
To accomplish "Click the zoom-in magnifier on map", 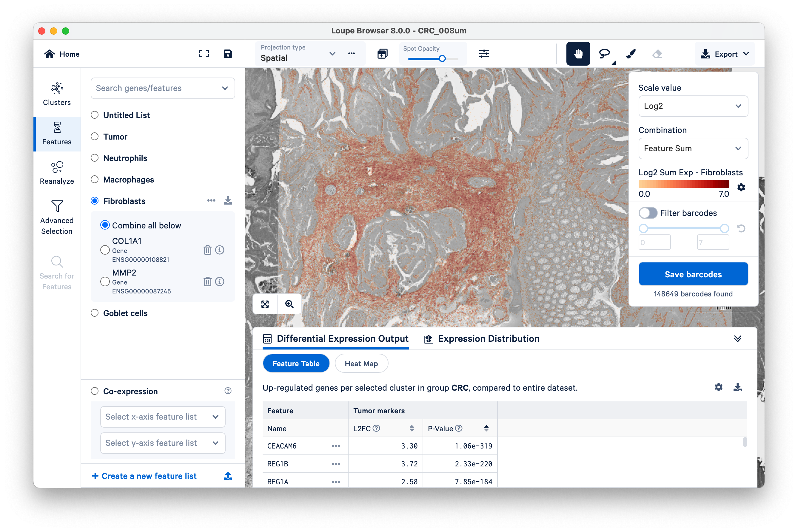I will click(289, 304).
